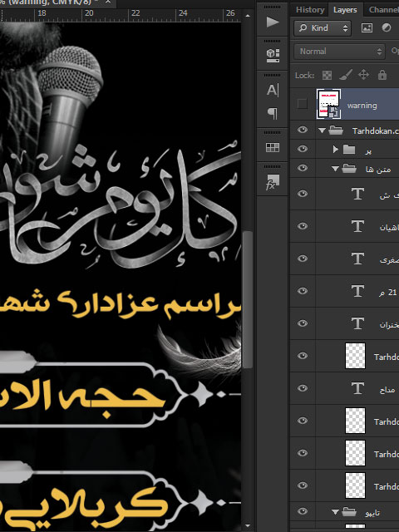The height and width of the screenshot is (532, 399).
Task: Click lock image pixels brush icon
Action: 346,75
